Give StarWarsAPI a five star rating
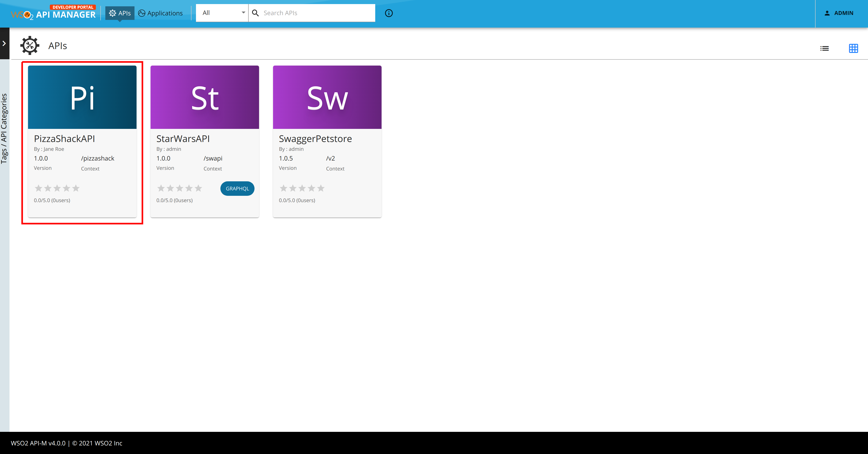This screenshot has height=454, width=868. coord(198,188)
